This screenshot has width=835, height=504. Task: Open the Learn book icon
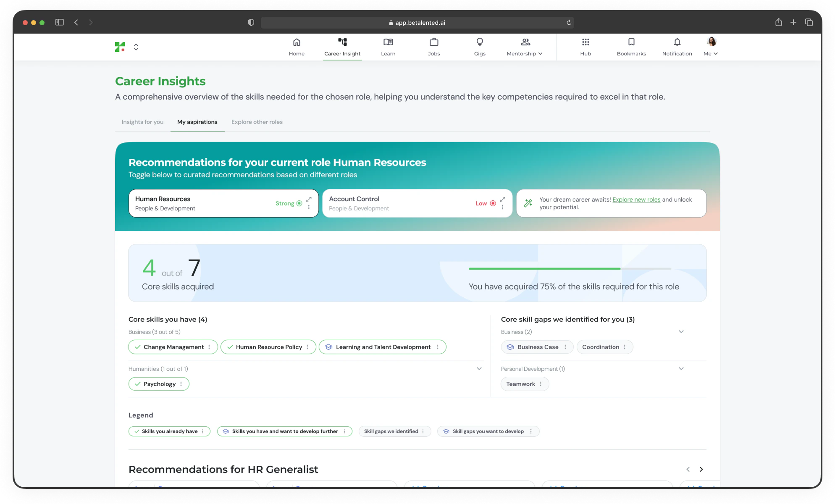[388, 42]
